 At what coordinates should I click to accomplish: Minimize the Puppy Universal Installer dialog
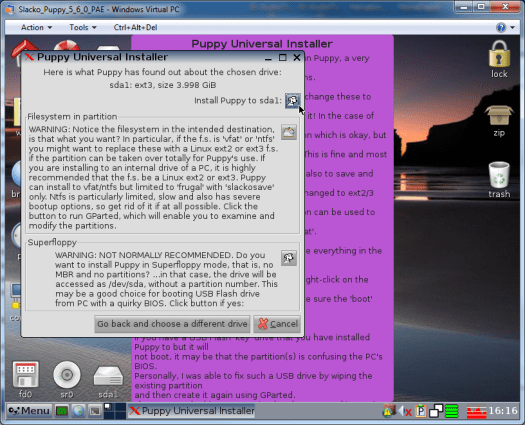[x=268, y=58]
